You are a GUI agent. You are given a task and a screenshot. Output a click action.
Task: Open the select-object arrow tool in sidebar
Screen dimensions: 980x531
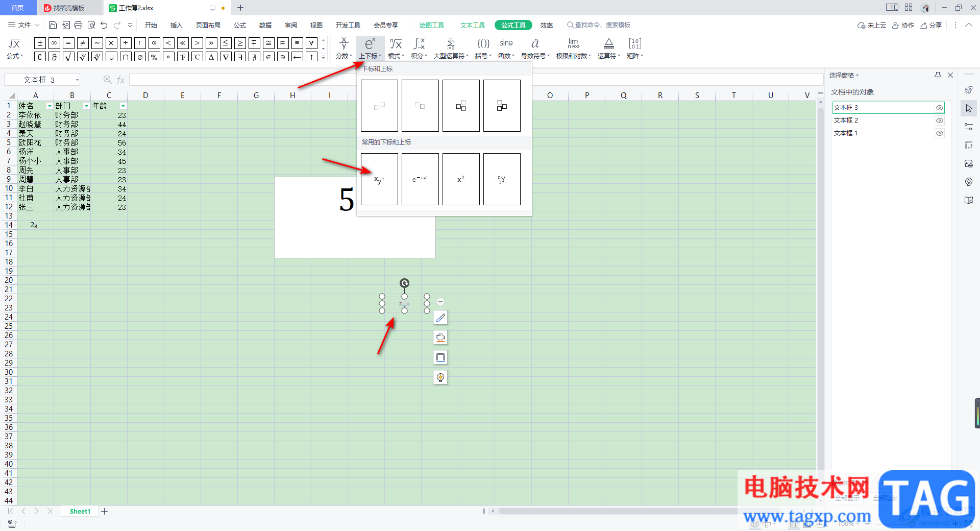[x=969, y=108]
